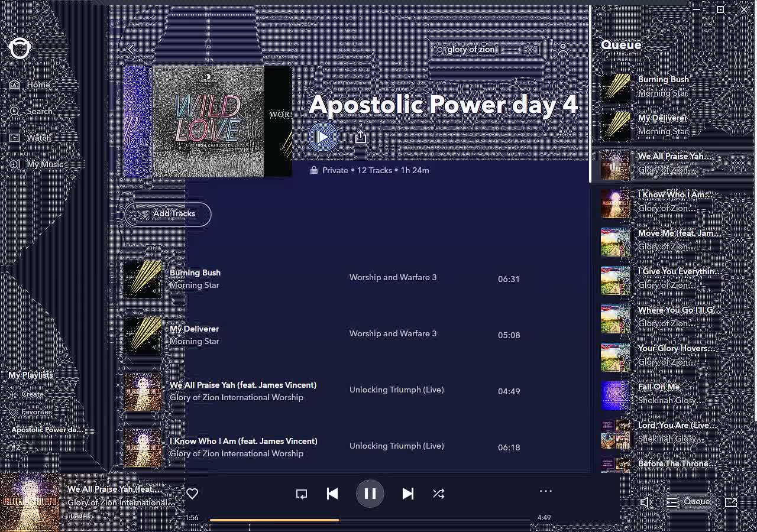Image resolution: width=757 pixels, height=532 pixels.
Task: Open the mini player pop-out icon
Action: (x=731, y=502)
